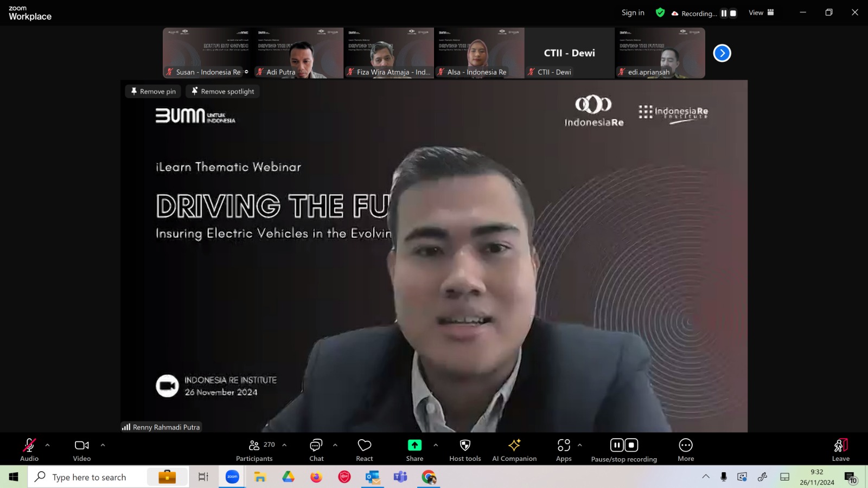Viewport: 868px width, 488px height.
Task: Open AI Companion
Action: click(x=514, y=450)
